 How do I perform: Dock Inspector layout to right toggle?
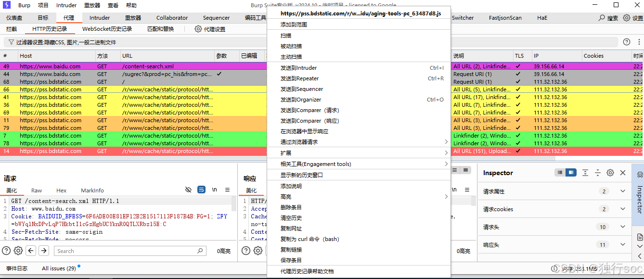pos(571,173)
